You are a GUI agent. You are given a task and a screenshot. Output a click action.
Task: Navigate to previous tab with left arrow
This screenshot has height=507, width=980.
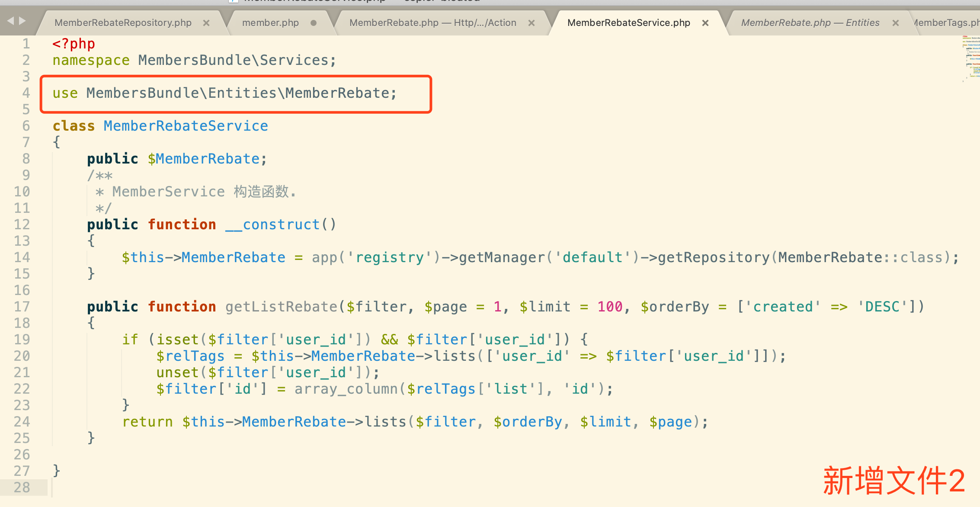(10, 20)
